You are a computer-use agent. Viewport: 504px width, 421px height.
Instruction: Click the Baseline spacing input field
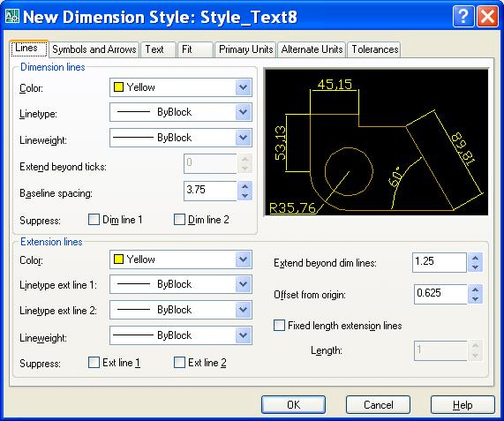211,191
